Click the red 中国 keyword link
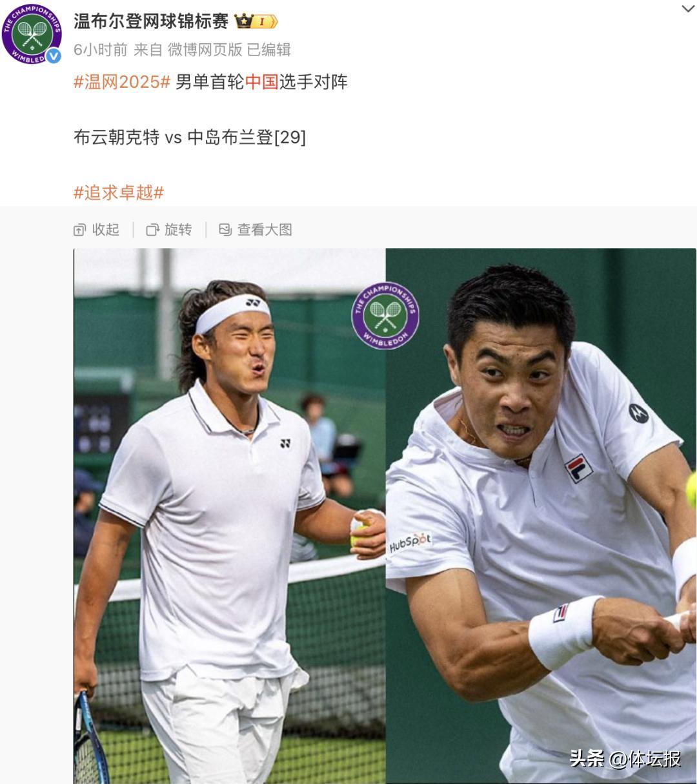The image size is (697, 784). (x=261, y=82)
